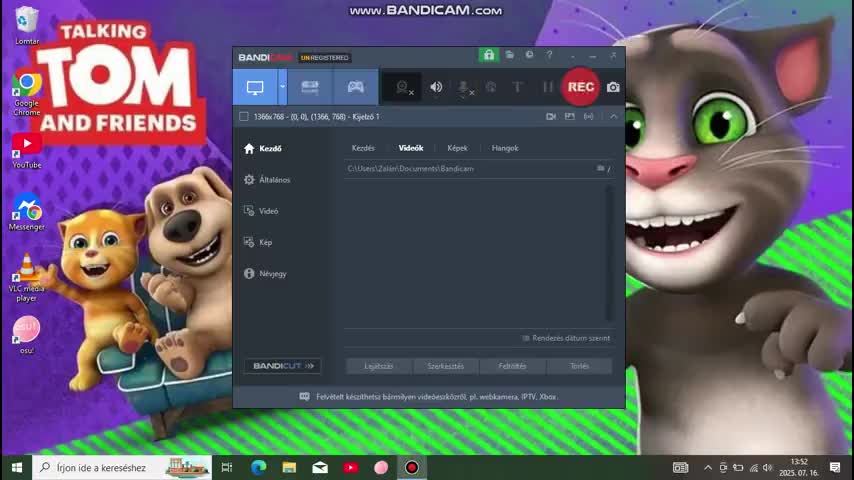Toggle speaker sound recording icon
This screenshot has height=480, width=854.
click(436, 87)
